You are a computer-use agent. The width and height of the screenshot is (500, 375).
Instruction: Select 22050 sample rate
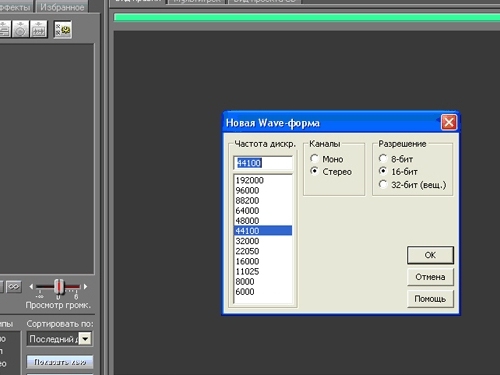click(x=263, y=251)
